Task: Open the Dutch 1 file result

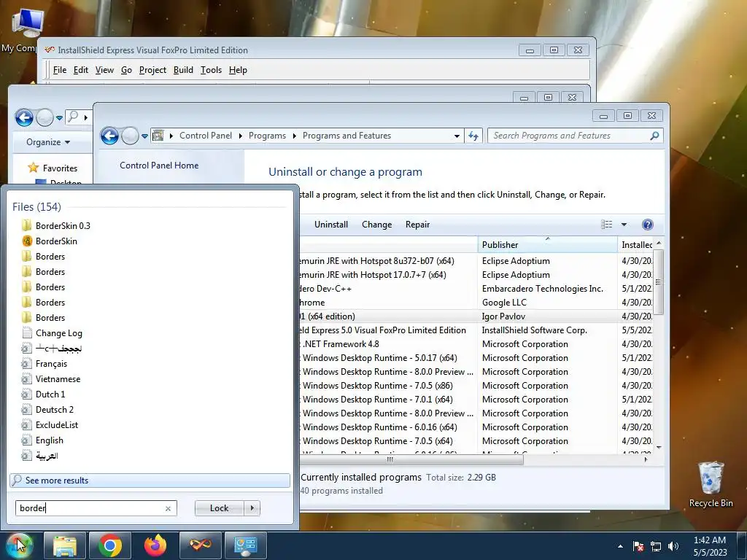Action: pos(44,394)
